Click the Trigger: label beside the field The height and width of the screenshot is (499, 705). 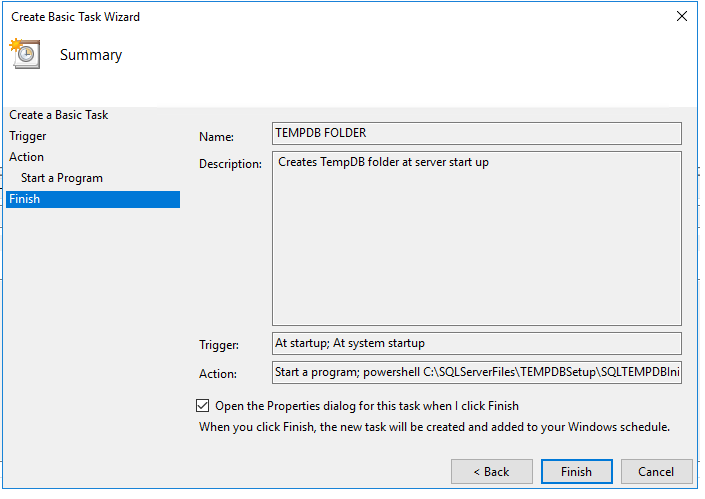click(x=220, y=347)
